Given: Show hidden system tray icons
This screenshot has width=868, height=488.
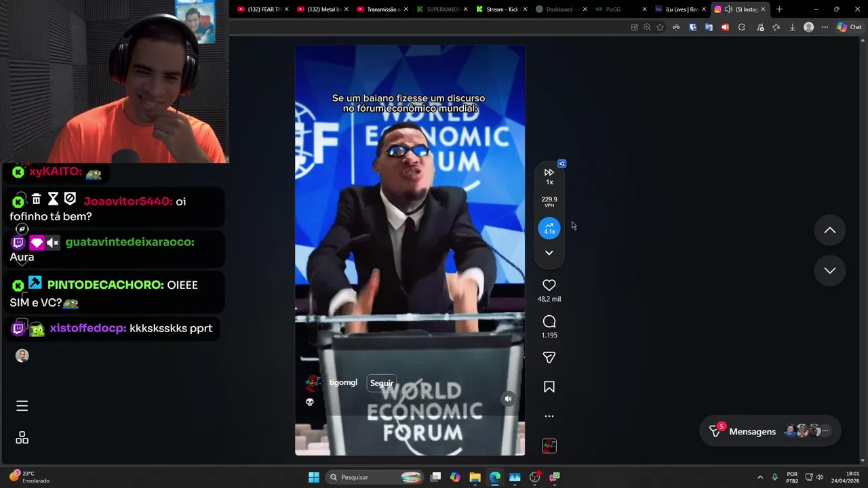Looking at the screenshot, I should [760, 477].
